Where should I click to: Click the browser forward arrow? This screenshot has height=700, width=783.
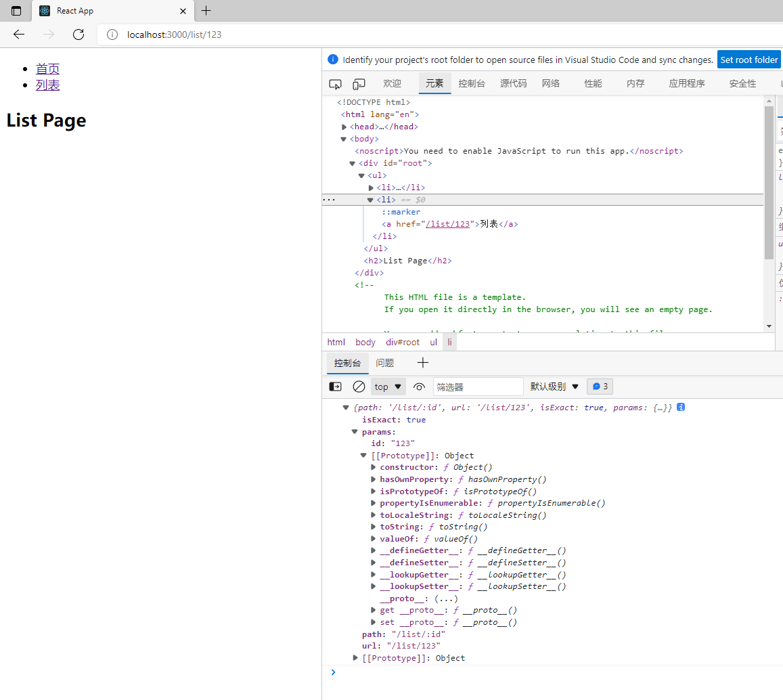coord(49,35)
